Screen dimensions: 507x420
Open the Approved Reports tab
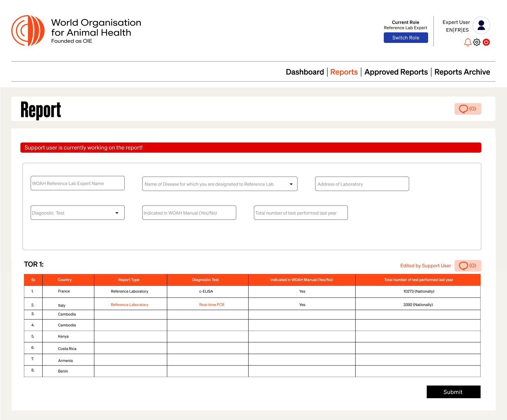tap(396, 72)
